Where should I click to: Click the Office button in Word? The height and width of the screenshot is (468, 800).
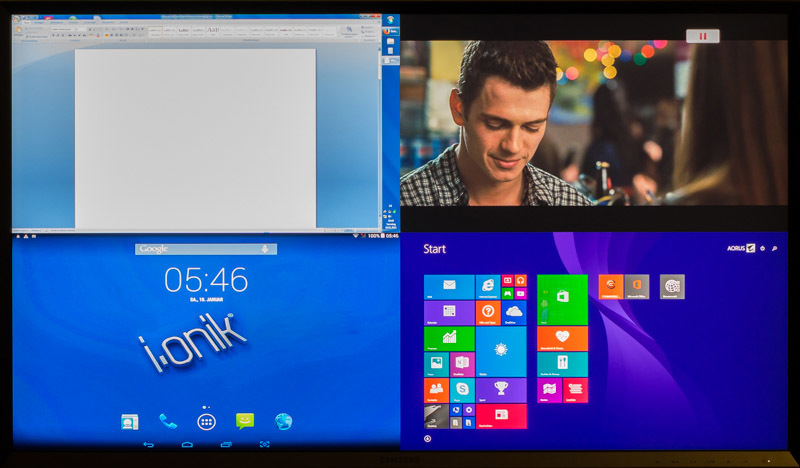[17, 20]
